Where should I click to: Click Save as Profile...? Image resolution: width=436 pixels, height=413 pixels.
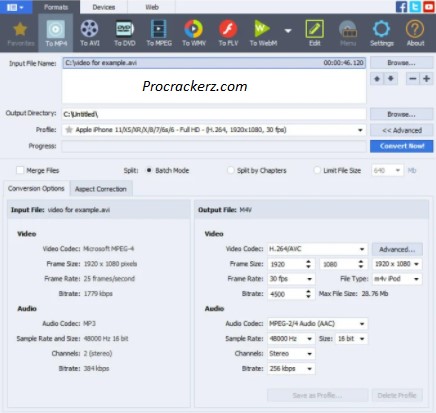click(317, 395)
